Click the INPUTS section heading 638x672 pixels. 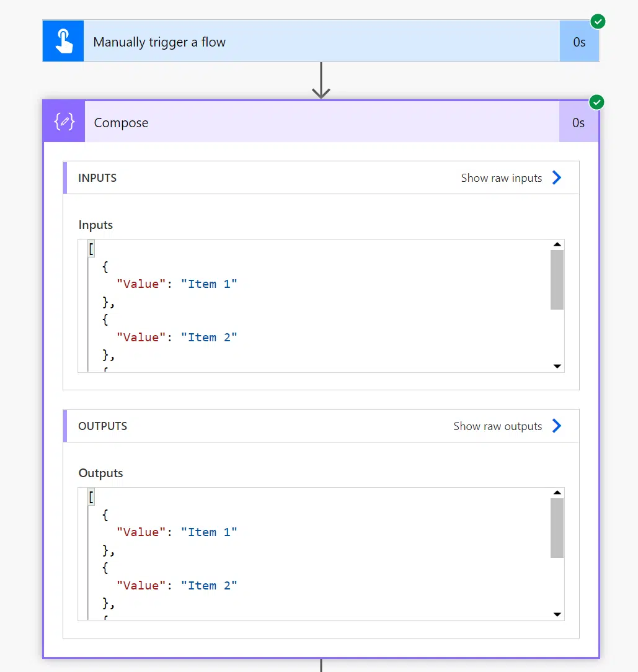pyautogui.click(x=97, y=178)
